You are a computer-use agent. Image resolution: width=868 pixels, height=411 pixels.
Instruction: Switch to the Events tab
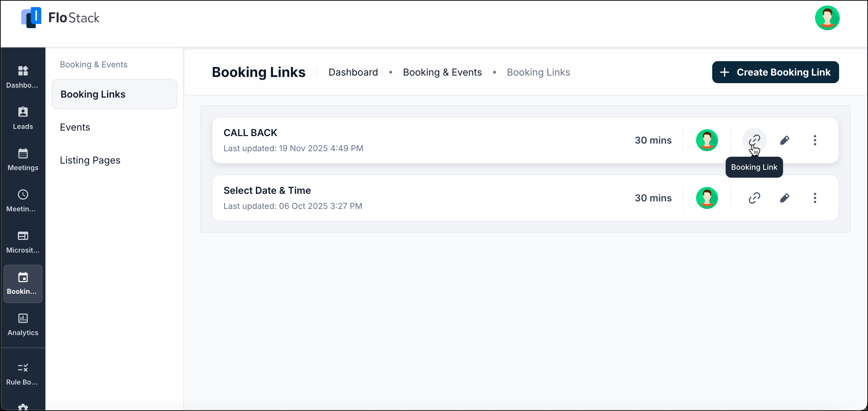pos(75,127)
